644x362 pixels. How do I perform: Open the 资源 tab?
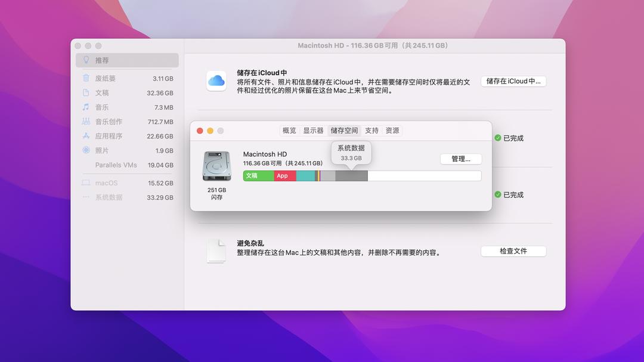[392, 130]
